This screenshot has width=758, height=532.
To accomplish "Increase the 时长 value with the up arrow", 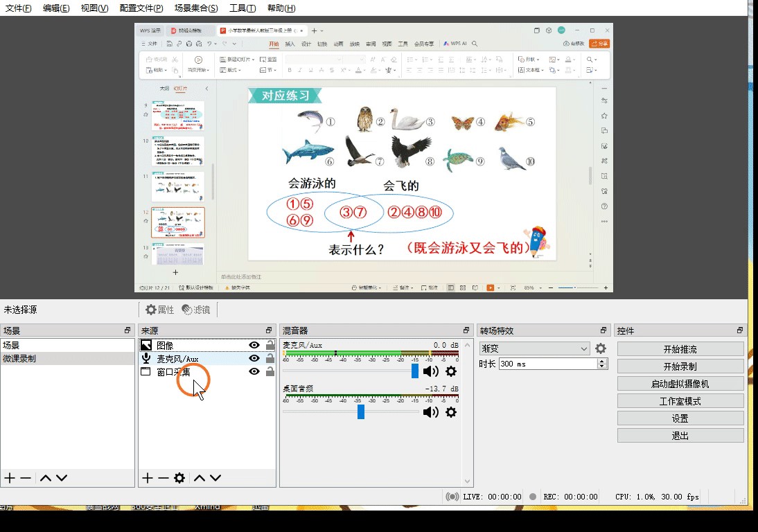I will [601, 361].
